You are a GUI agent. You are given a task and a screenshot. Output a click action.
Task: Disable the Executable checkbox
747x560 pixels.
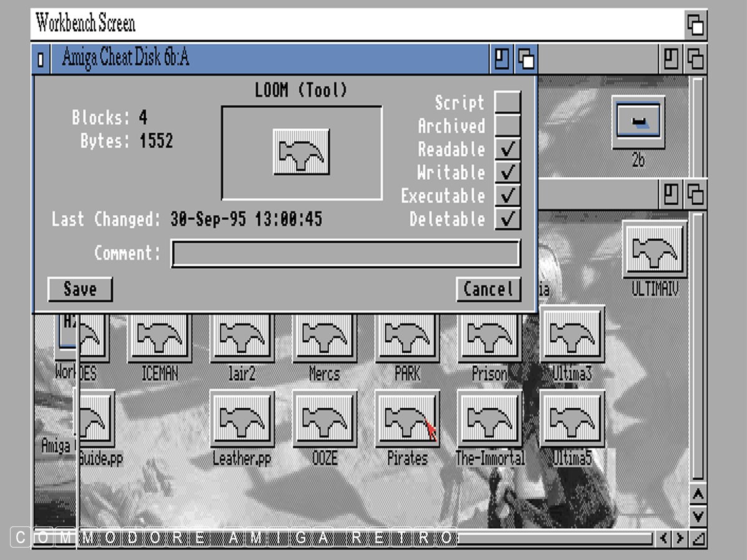pos(507,195)
